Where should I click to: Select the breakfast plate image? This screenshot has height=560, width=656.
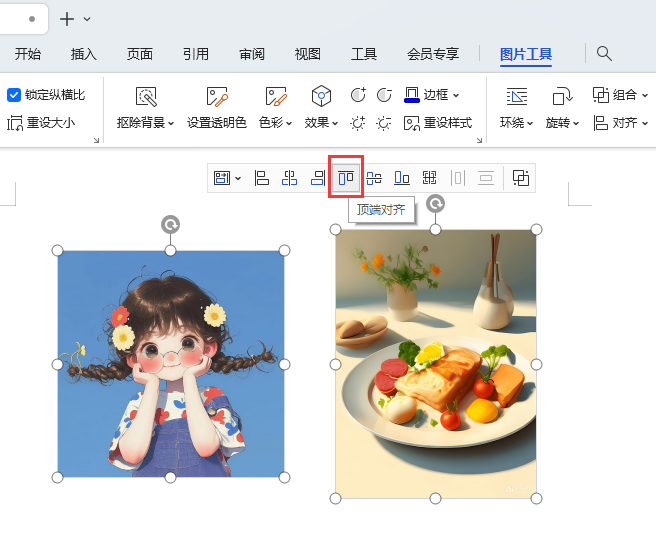click(x=436, y=364)
